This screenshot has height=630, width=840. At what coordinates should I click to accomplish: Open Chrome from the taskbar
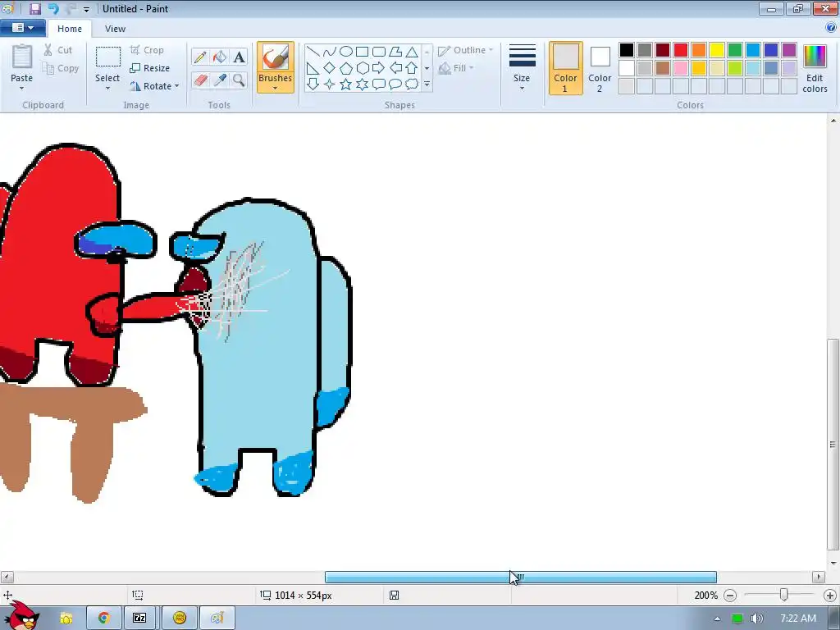103,619
